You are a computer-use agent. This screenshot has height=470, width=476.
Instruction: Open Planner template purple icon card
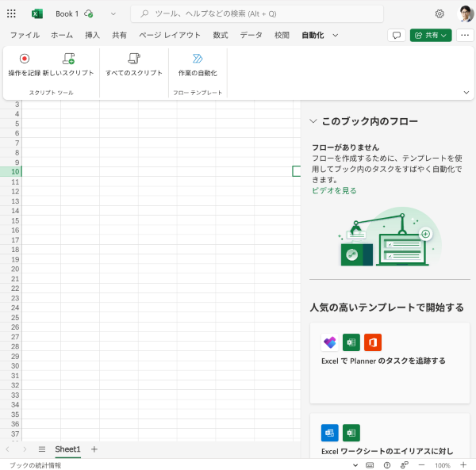click(390, 363)
